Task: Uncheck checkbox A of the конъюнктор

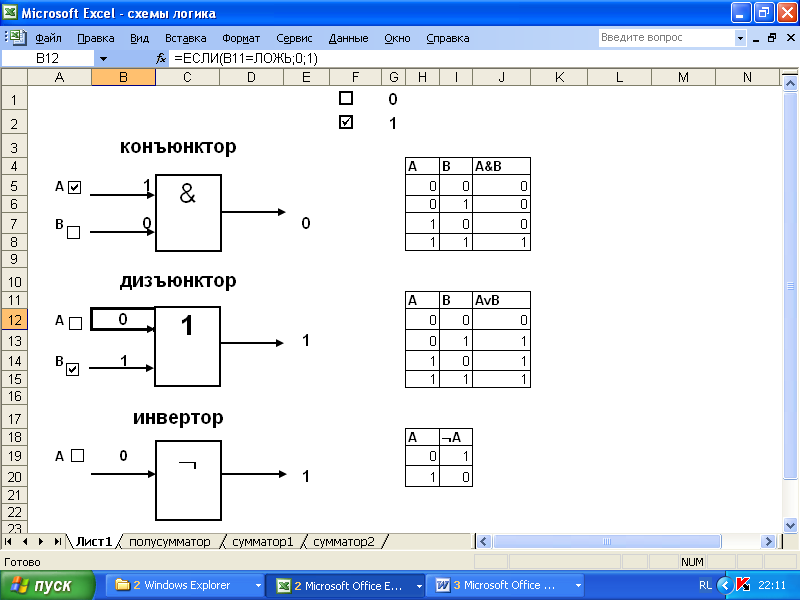Action: point(74,187)
